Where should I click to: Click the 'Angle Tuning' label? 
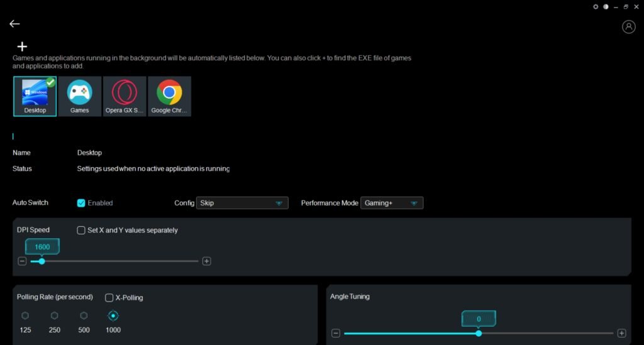(350, 296)
